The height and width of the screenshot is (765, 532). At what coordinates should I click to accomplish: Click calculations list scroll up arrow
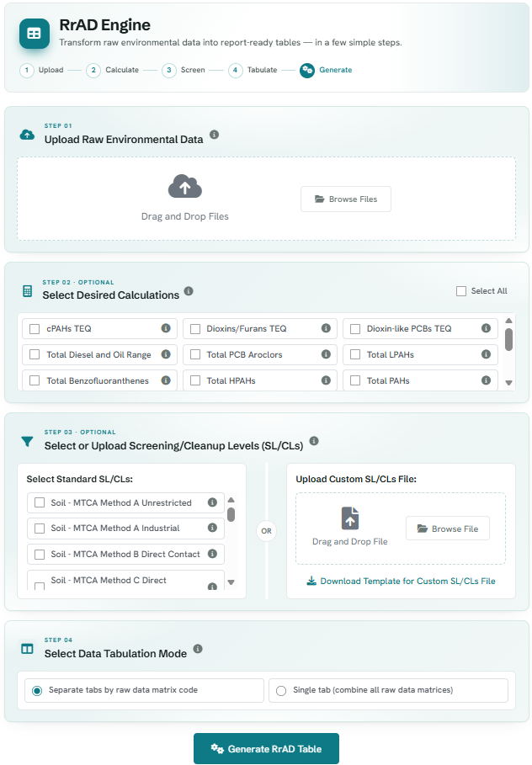508,321
